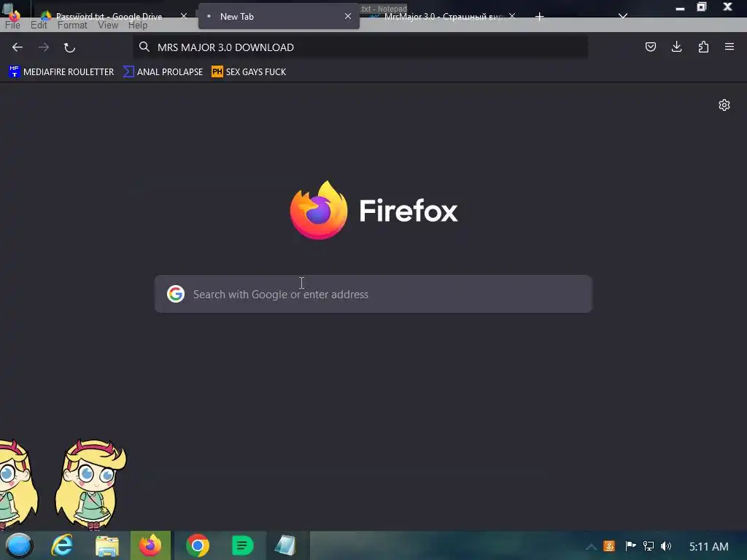Open volume control speaker icon
747x560 pixels.
[x=666, y=546]
